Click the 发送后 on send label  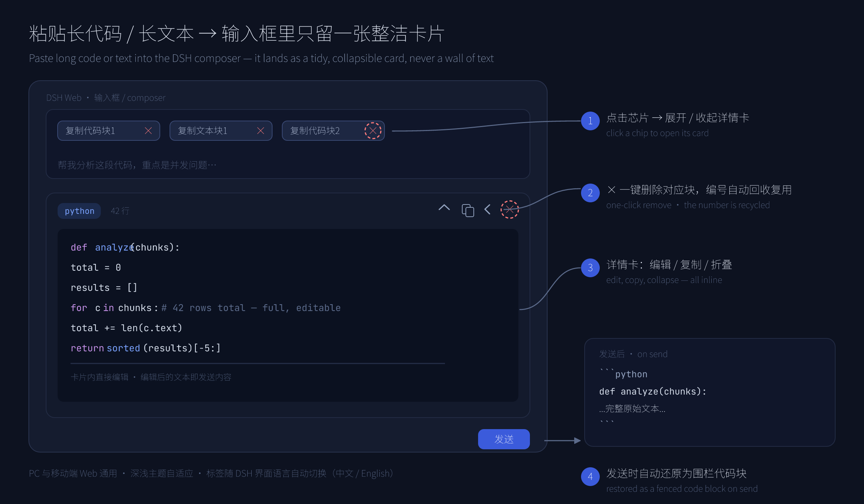tap(633, 354)
